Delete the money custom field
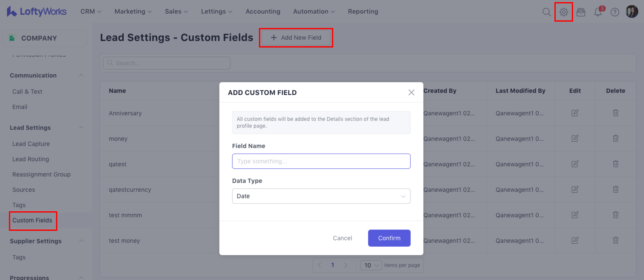The height and width of the screenshot is (280, 644). click(615, 138)
